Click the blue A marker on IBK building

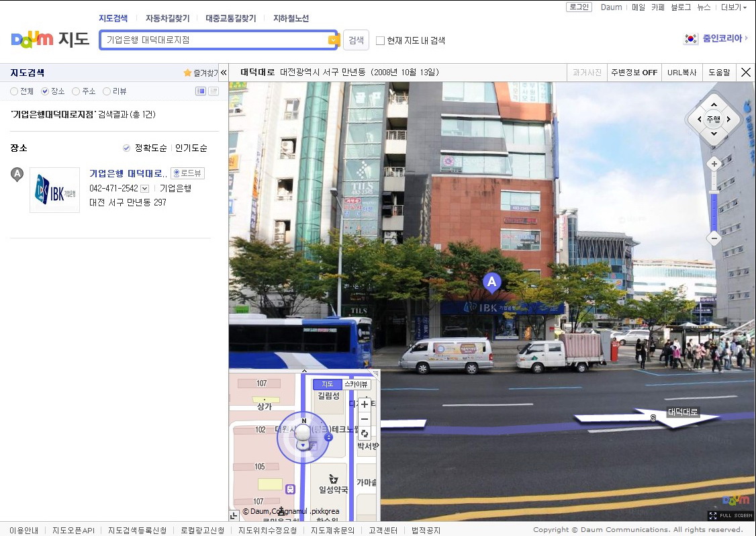[491, 282]
